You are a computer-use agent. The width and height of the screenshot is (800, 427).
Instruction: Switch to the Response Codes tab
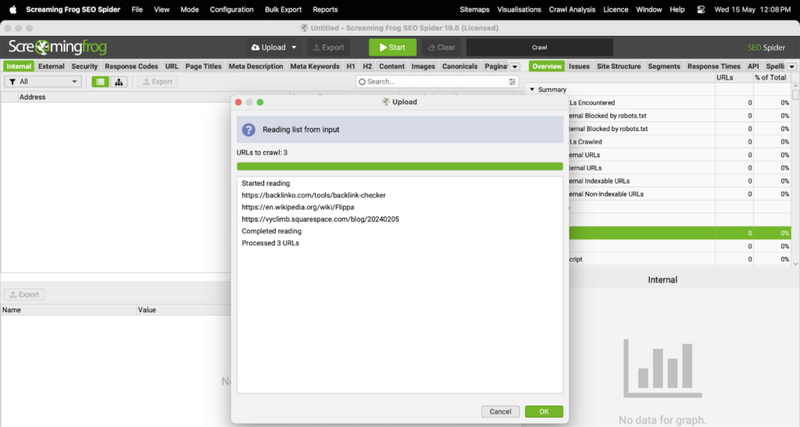click(130, 66)
